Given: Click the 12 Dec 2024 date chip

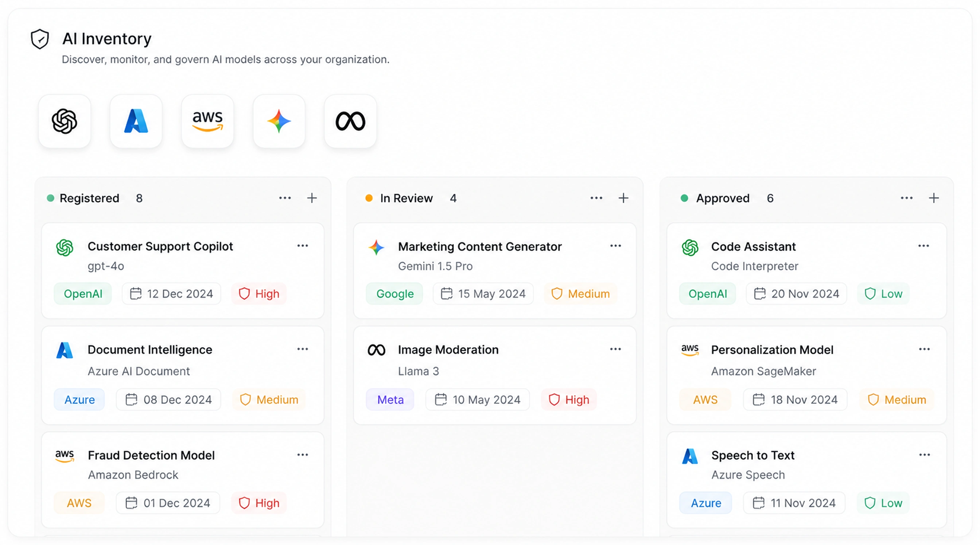Looking at the screenshot, I should tap(172, 294).
